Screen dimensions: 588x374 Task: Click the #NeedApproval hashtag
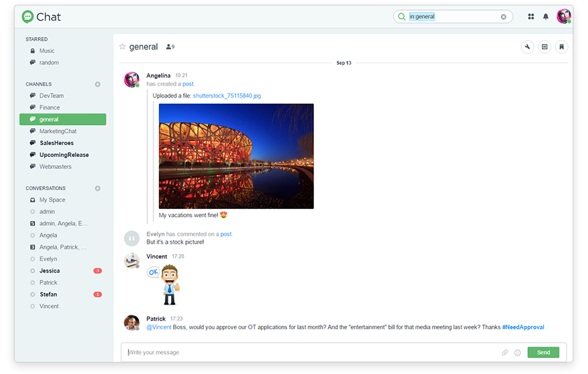pyautogui.click(x=523, y=327)
